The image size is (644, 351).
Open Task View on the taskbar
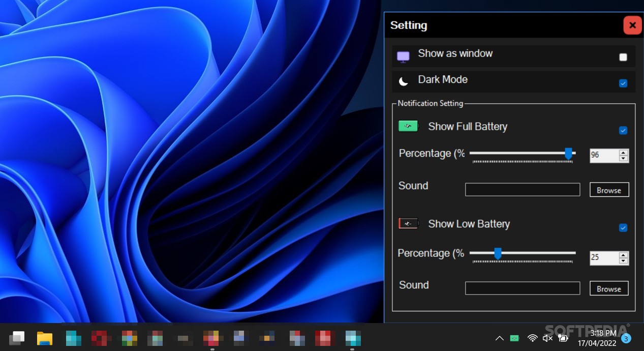tap(17, 338)
